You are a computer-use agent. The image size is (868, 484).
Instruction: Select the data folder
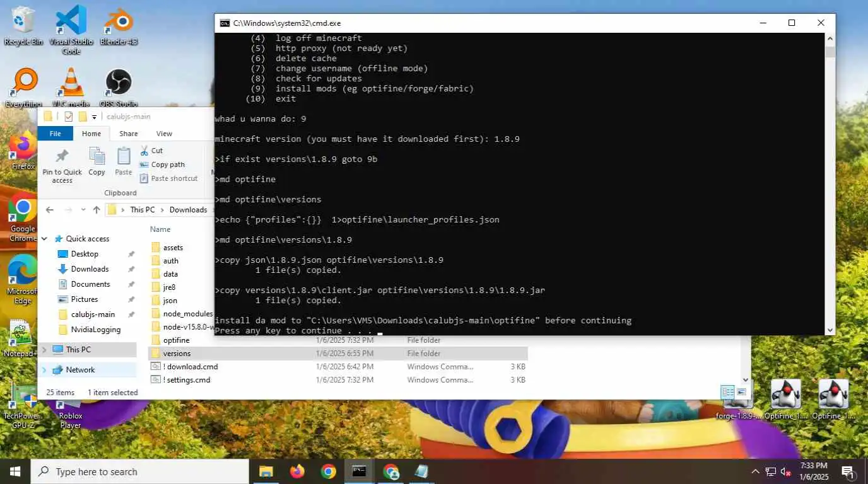point(170,274)
